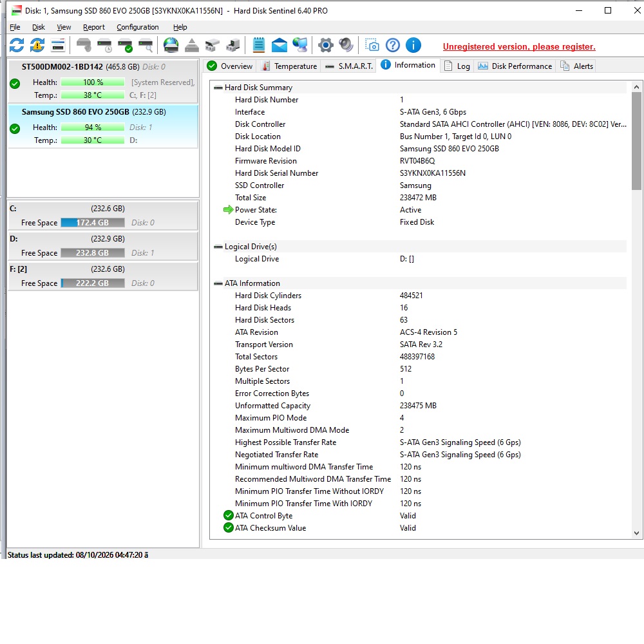Click the 94 % health bar of Samsung SSD
The width and height of the screenshot is (644, 644).
coord(93,128)
